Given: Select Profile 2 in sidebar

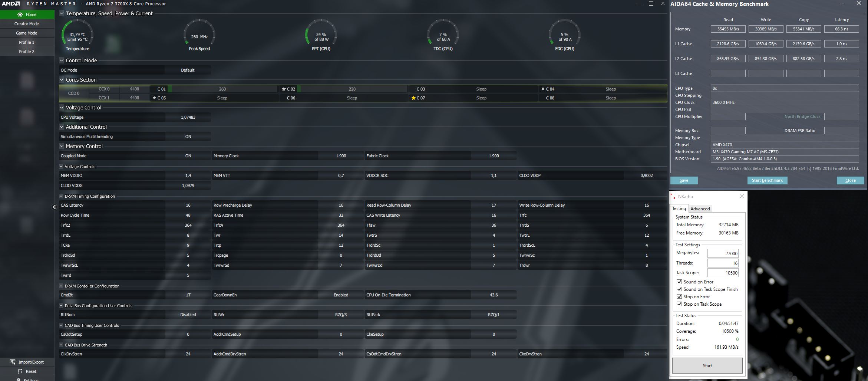Looking at the screenshot, I should tap(27, 52).
